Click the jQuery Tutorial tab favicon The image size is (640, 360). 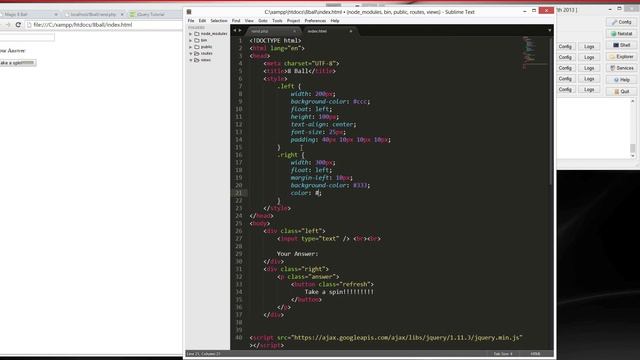pos(132,14)
